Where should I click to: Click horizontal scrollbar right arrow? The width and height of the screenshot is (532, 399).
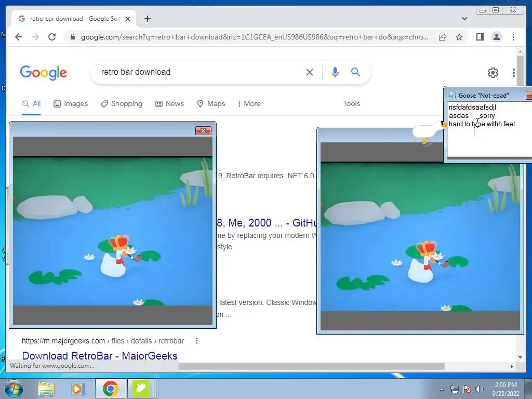point(512,366)
